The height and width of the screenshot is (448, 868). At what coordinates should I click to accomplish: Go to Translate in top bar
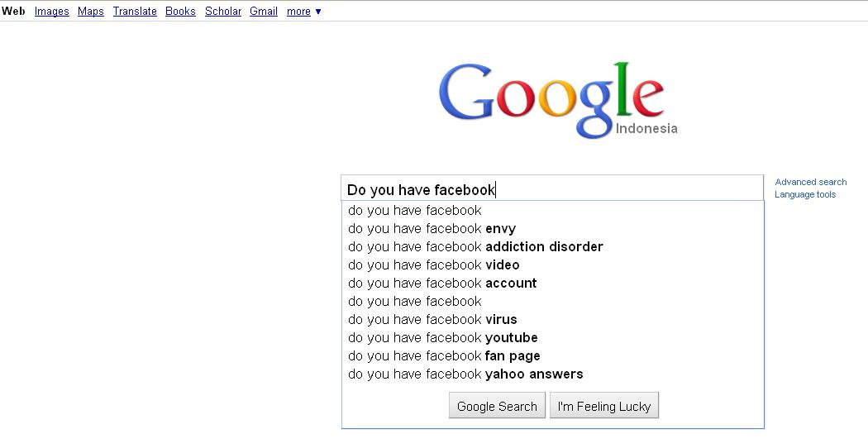pyautogui.click(x=135, y=11)
